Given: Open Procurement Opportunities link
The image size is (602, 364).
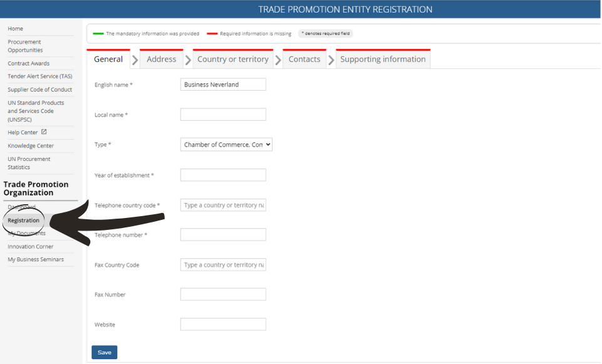Looking at the screenshot, I should pyautogui.click(x=25, y=46).
